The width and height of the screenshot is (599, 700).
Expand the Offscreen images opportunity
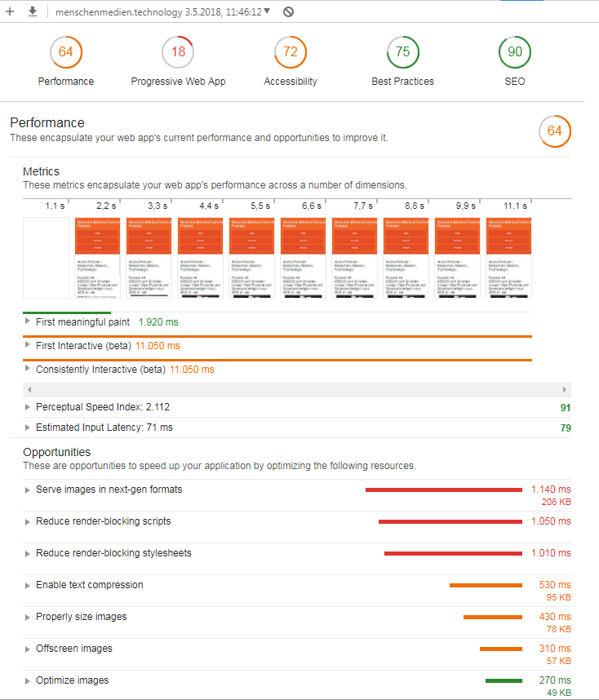(x=25, y=648)
